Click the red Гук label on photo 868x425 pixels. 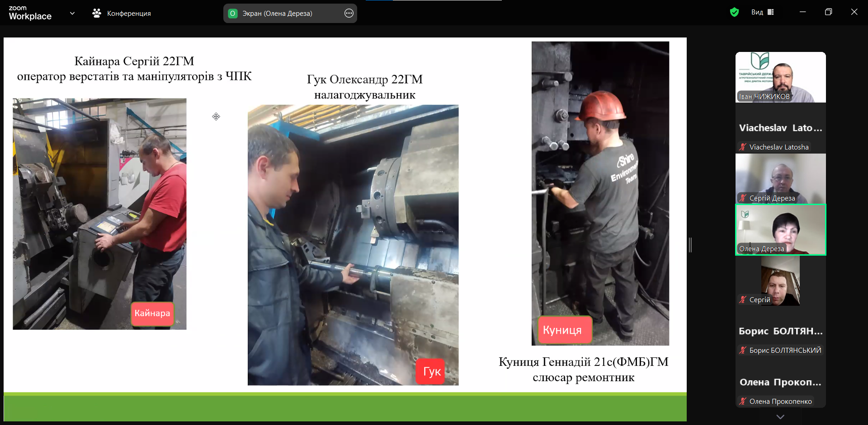(431, 372)
